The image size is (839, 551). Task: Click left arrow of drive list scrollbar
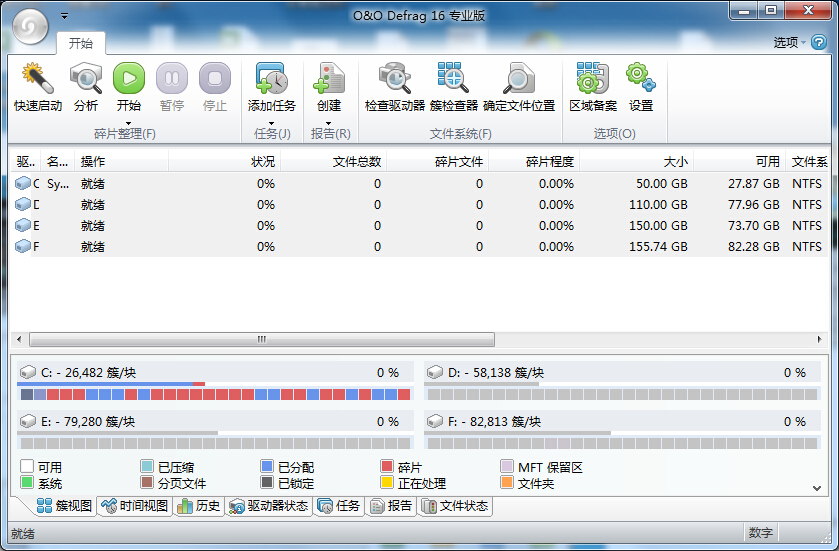(19, 339)
